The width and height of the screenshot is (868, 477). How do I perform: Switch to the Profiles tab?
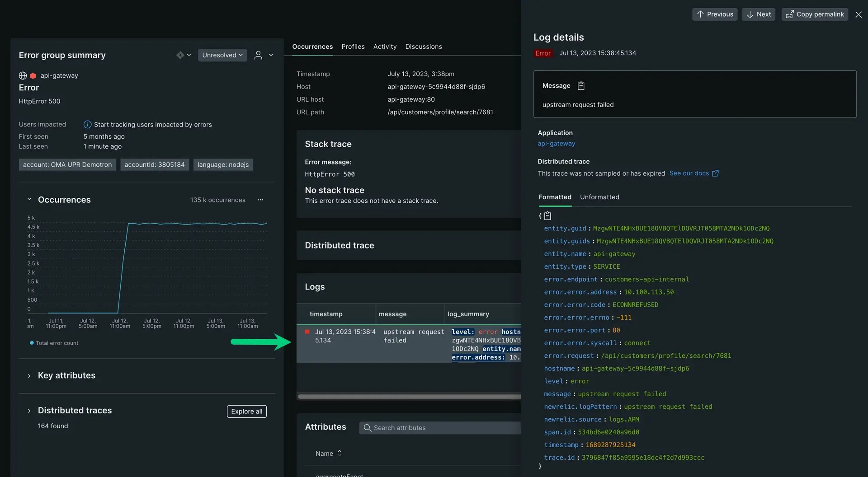point(353,47)
